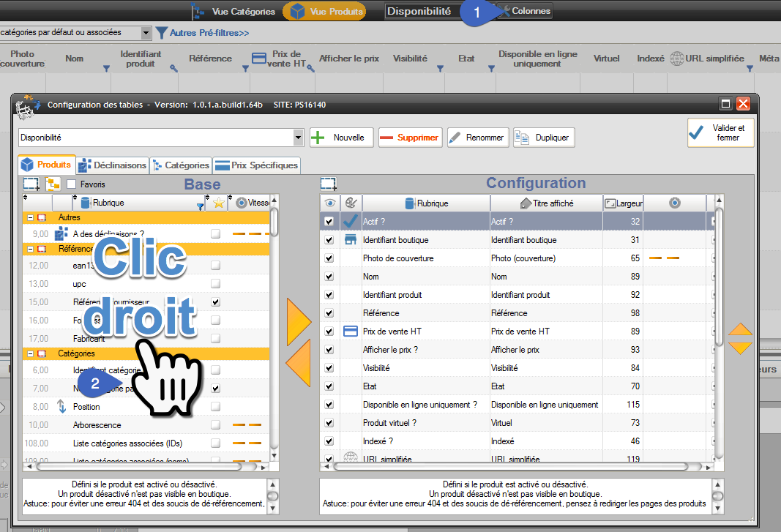This screenshot has width=781, height=532.
Task: Click the Colonnes wrench button
Action: pos(526,11)
